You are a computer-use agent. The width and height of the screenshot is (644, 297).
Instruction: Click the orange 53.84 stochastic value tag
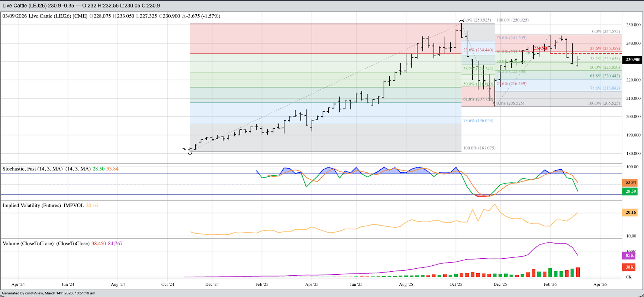(631, 183)
